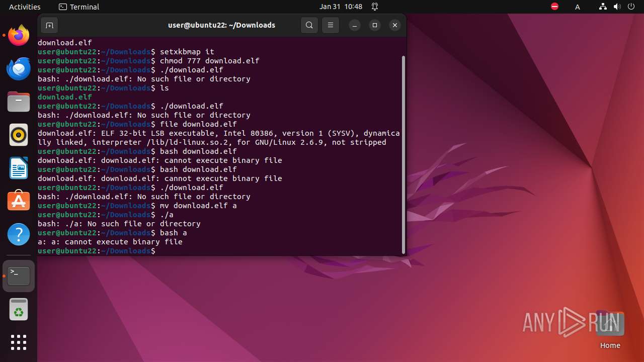
Task: Select the Terminal icon in dock
Action: click(19, 276)
